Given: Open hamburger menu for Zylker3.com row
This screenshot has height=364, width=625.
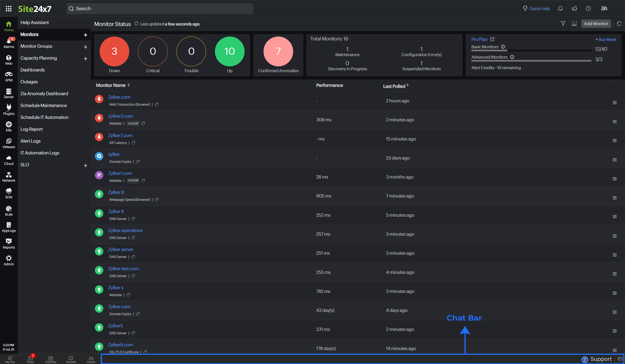Looking at the screenshot, I should pos(614,121).
